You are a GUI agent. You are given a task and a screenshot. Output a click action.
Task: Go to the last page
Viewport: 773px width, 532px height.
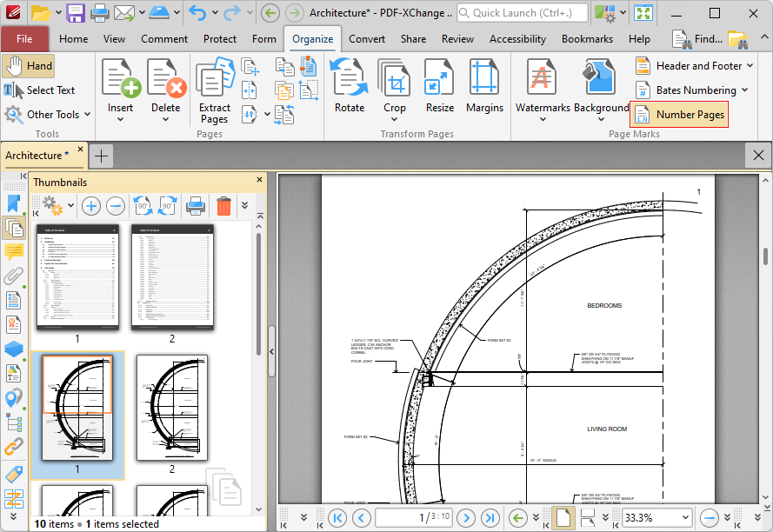[x=490, y=518]
